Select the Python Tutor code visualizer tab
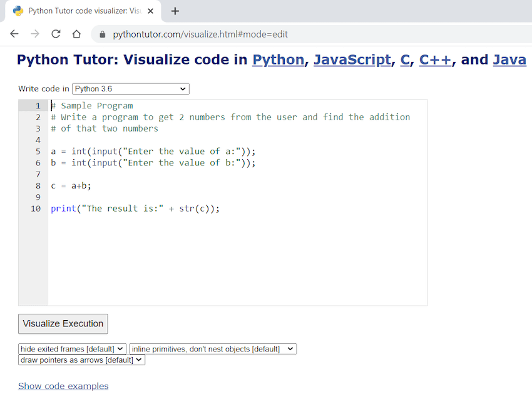 [83, 11]
